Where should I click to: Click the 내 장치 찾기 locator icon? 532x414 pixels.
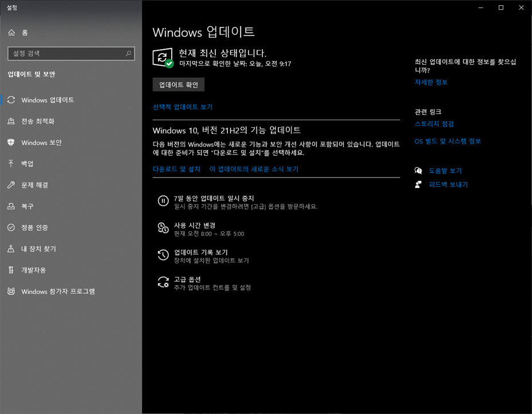pos(11,249)
